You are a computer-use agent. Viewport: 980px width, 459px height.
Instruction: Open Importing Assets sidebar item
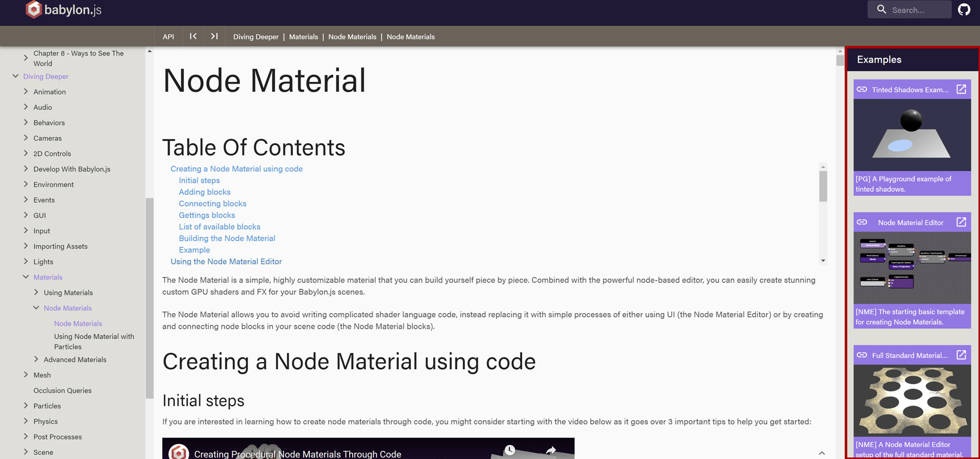[60, 246]
